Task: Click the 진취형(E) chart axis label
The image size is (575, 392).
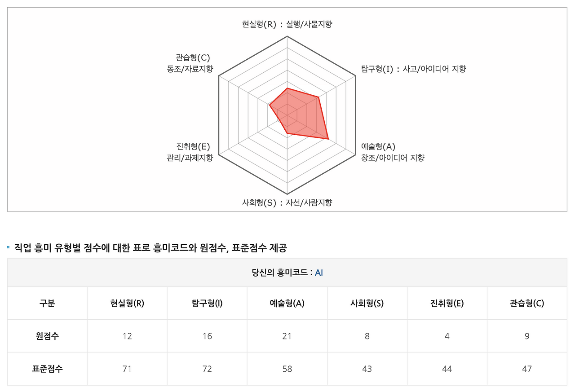Action: (x=190, y=152)
